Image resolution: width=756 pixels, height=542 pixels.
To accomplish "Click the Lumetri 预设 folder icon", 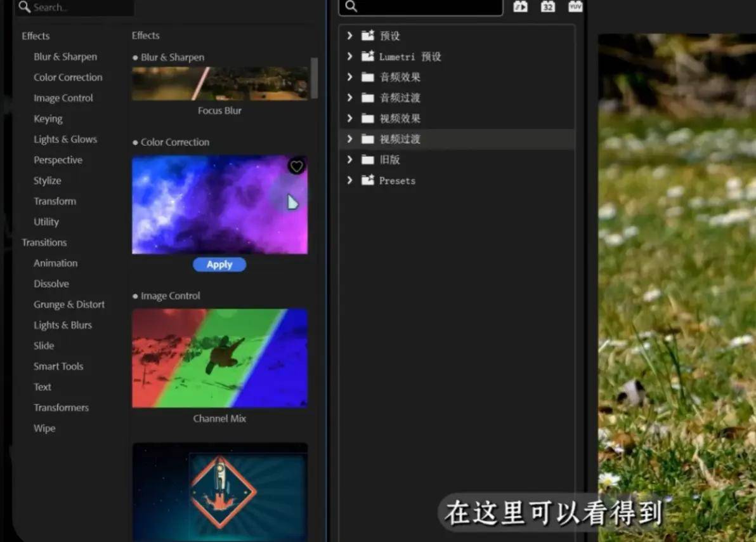I will pos(368,56).
